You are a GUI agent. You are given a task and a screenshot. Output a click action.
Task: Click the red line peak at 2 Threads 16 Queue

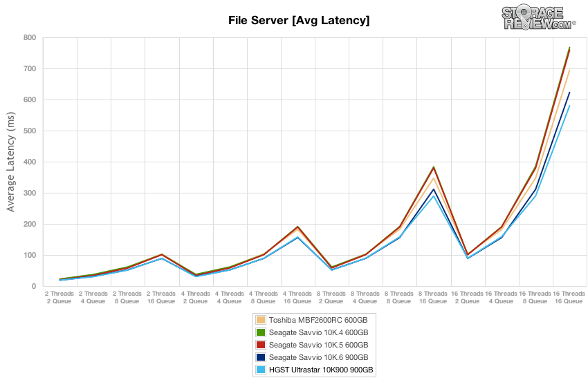tap(161, 254)
